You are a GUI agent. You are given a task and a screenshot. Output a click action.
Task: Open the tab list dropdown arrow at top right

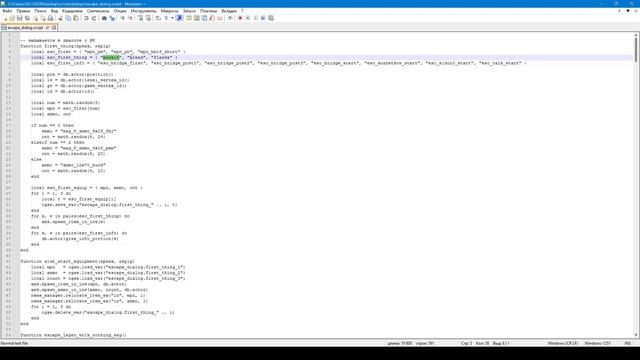pyautogui.click(x=628, y=11)
